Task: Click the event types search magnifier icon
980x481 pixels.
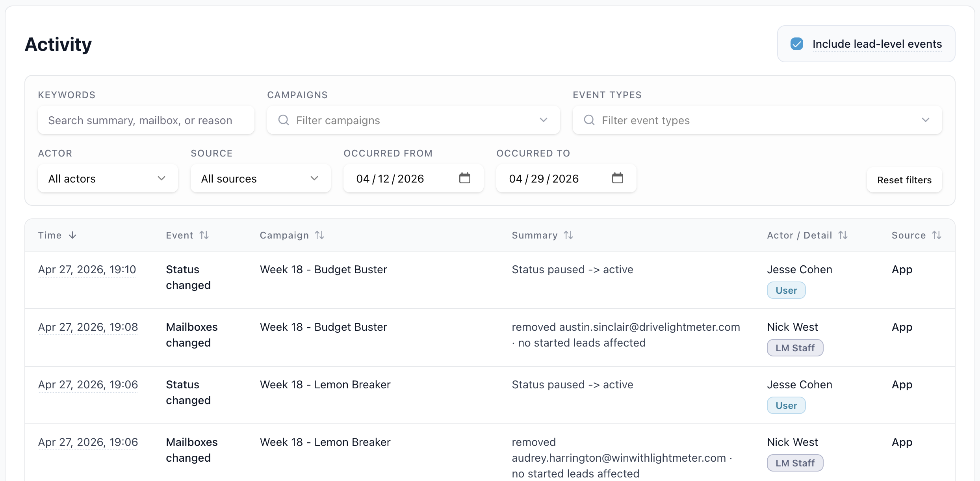Action: point(589,120)
